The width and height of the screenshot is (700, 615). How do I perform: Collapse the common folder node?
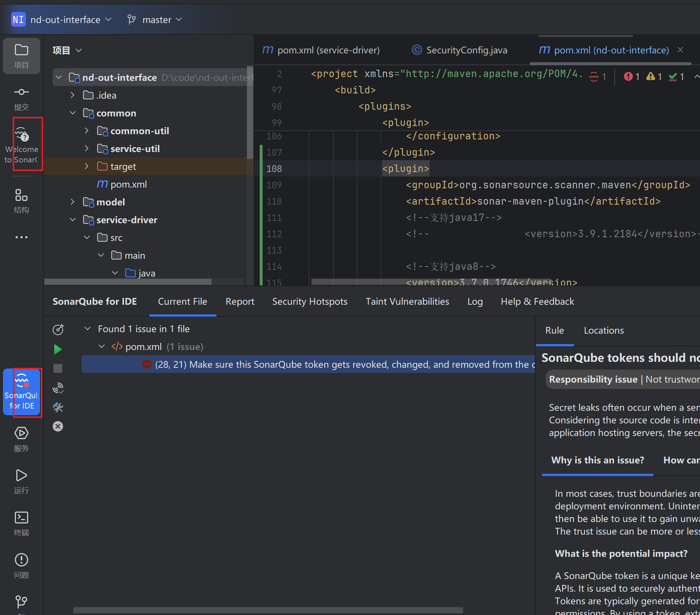point(73,113)
